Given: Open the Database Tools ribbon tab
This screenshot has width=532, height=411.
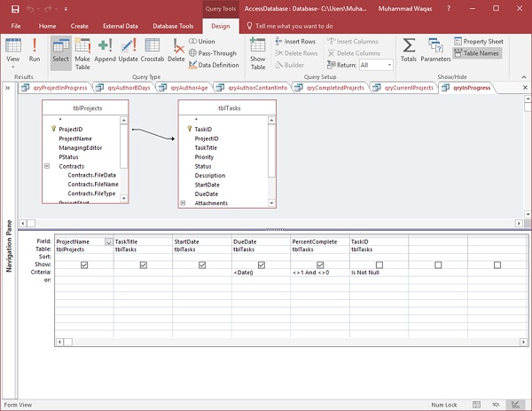Looking at the screenshot, I should pyautogui.click(x=173, y=27).
